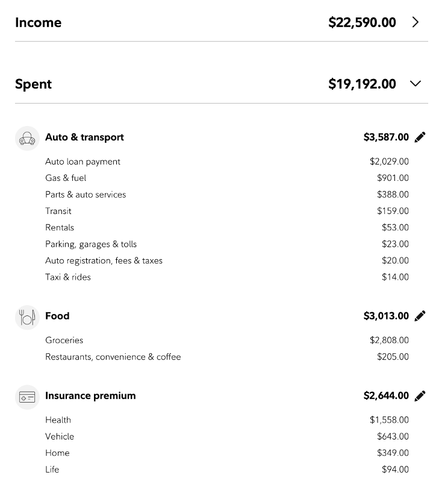
Task: Select Parts & auto services line
Action: click(x=227, y=195)
